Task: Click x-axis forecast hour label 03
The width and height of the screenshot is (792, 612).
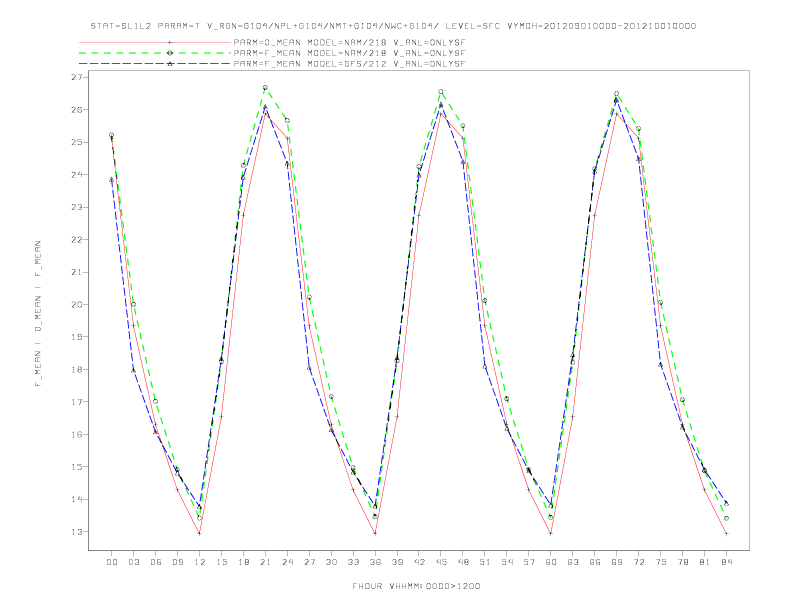Action: tap(134, 562)
